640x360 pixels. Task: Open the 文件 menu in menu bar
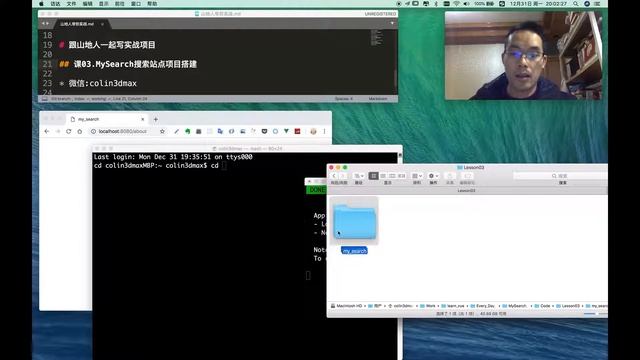(71, 4)
